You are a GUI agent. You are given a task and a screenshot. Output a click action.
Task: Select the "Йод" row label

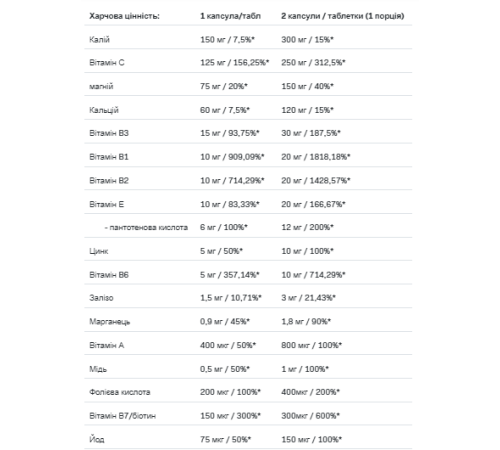click(97, 439)
